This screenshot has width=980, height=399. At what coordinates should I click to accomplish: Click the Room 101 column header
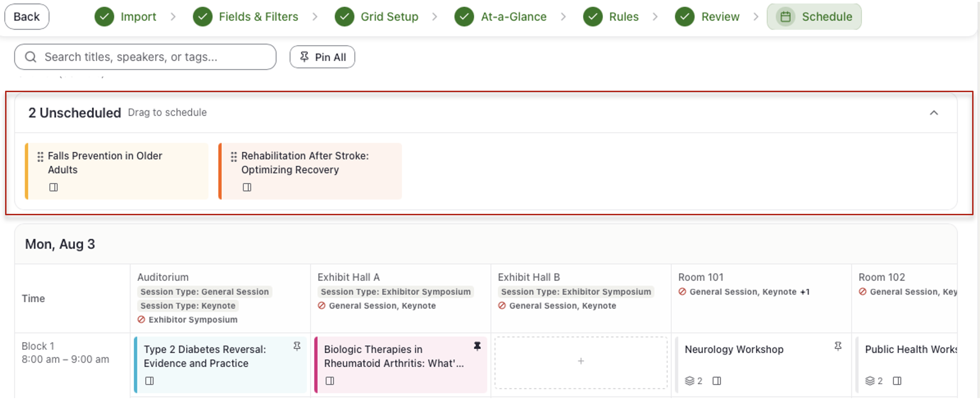tap(701, 277)
